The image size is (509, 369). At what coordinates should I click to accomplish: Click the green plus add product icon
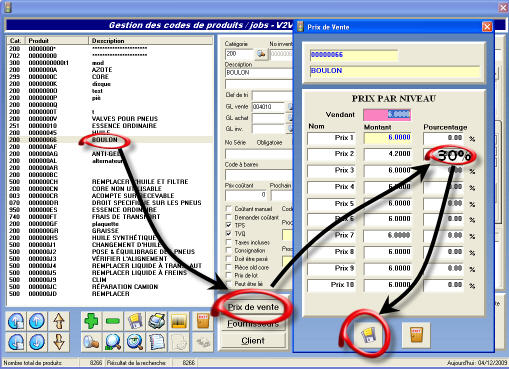point(91,321)
